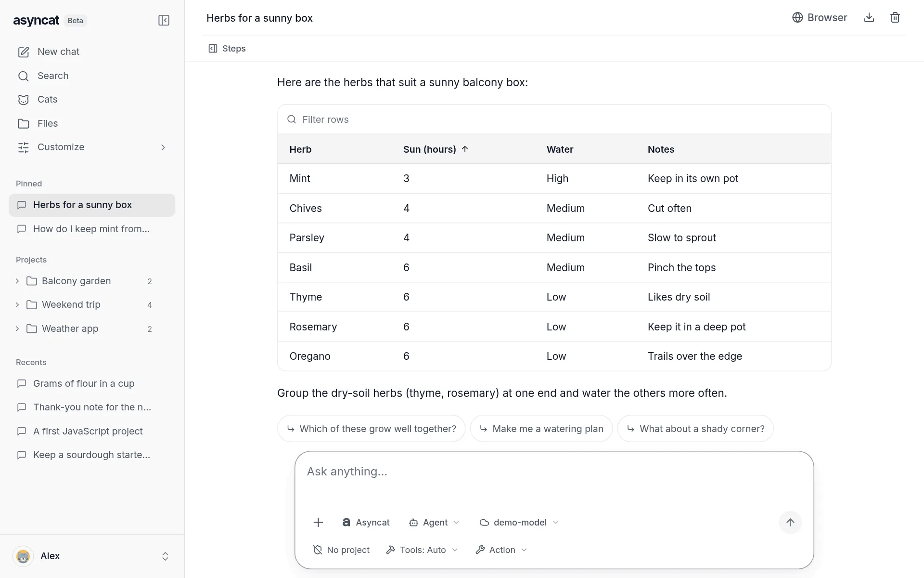Click the download icon in header
The width and height of the screenshot is (924, 578).
(869, 18)
